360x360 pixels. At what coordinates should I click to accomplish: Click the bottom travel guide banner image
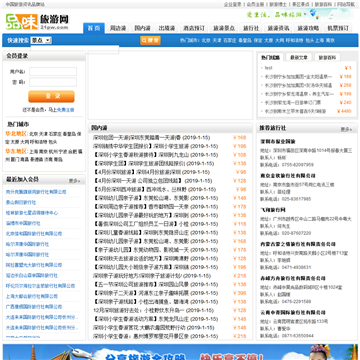(180, 352)
